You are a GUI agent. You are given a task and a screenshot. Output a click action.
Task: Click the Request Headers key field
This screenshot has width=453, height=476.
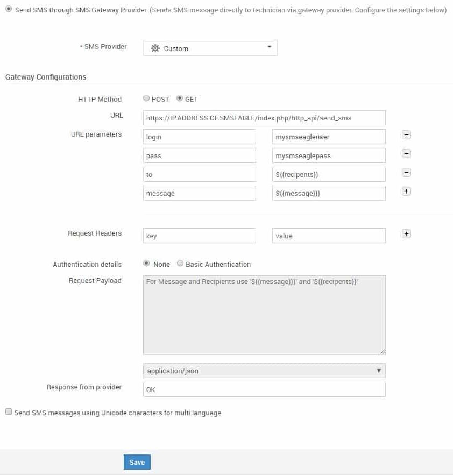tap(200, 236)
